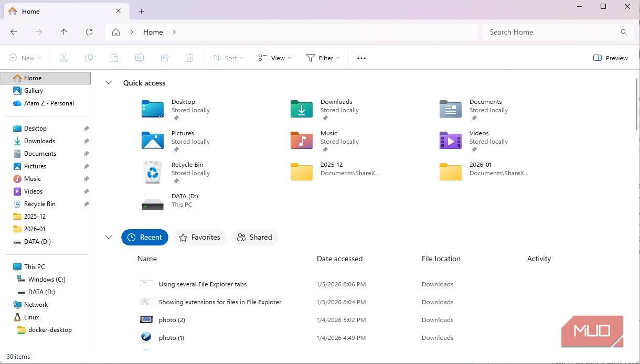Go up one level with up arrow

(x=64, y=32)
